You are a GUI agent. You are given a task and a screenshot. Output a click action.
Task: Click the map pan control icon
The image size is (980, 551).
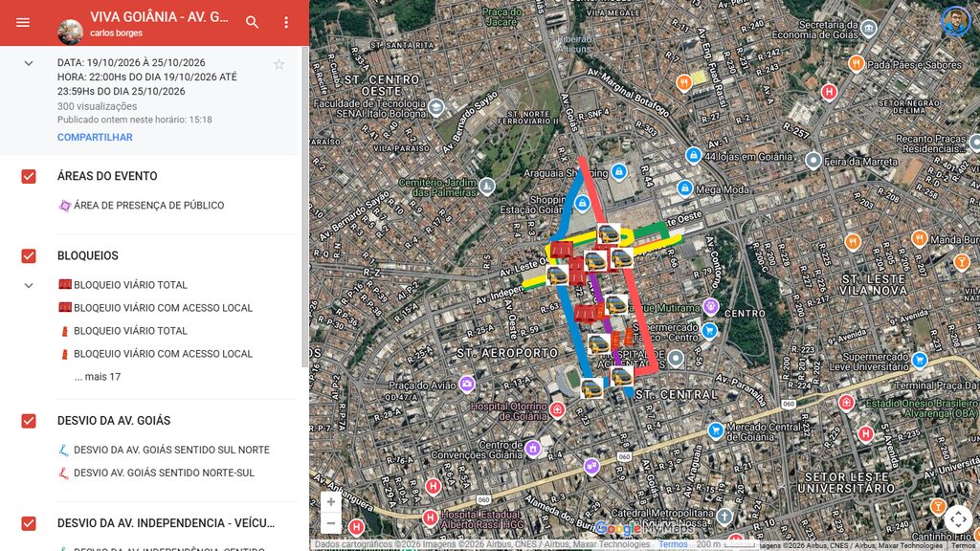(x=958, y=518)
